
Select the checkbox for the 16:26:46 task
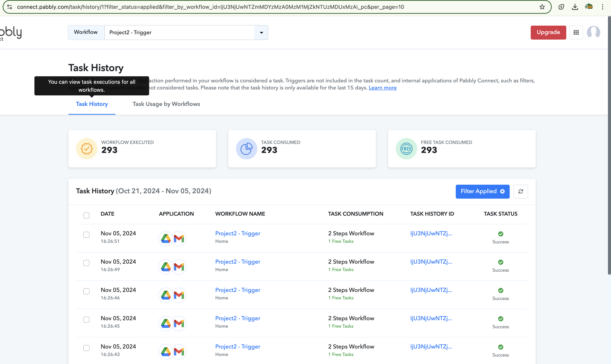[86, 291]
